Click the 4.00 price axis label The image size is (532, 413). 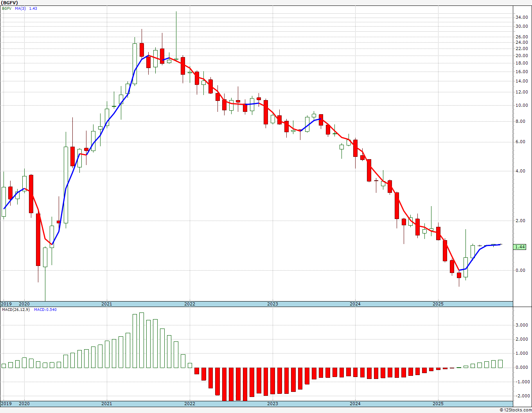pyautogui.click(x=521, y=171)
